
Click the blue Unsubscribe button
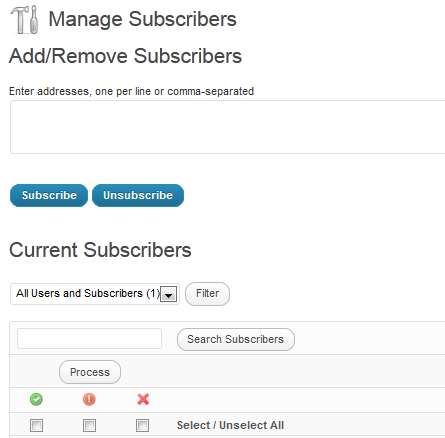(x=138, y=195)
